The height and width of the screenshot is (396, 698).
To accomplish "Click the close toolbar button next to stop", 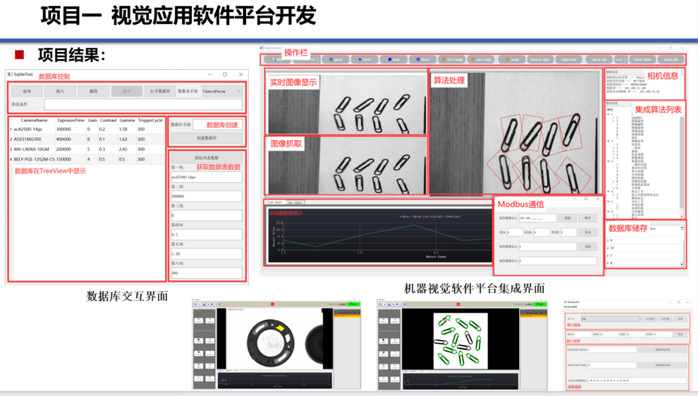I will pyautogui.click(x=422, y=59).
